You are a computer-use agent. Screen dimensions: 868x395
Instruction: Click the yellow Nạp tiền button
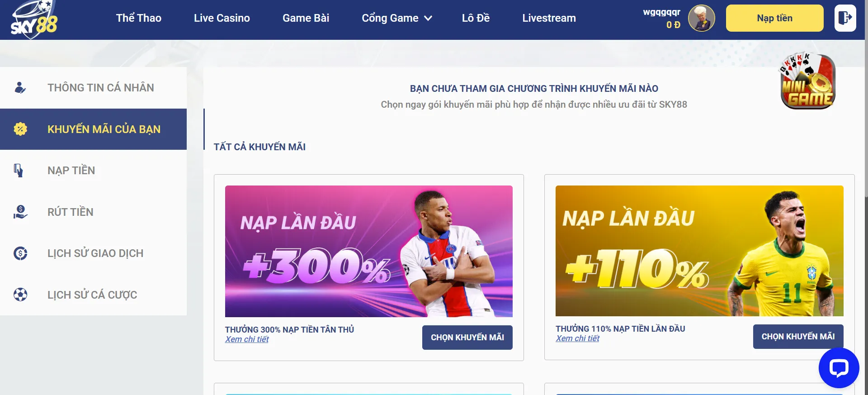point(774,18)
